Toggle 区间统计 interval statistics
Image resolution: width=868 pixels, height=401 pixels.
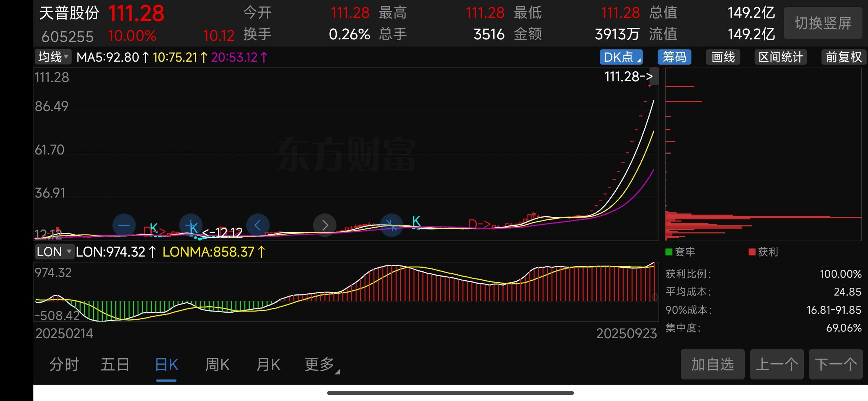pos(780,57)
